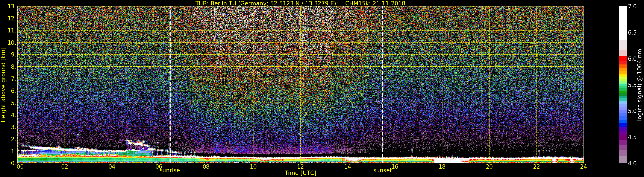Viewport: 644px width, 177px height.
Task: Click the '13.' height axis tick label
Action: click(x=12, y=6)
